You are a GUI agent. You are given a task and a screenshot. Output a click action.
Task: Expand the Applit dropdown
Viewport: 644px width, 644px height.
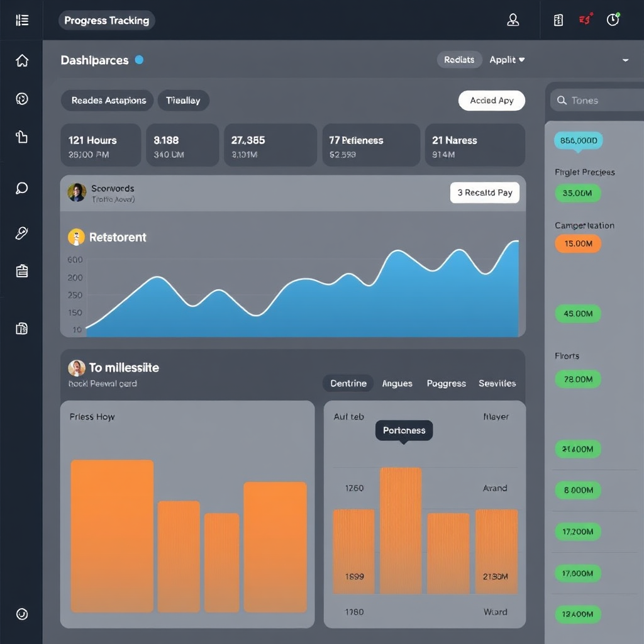[x=507, y=60]
